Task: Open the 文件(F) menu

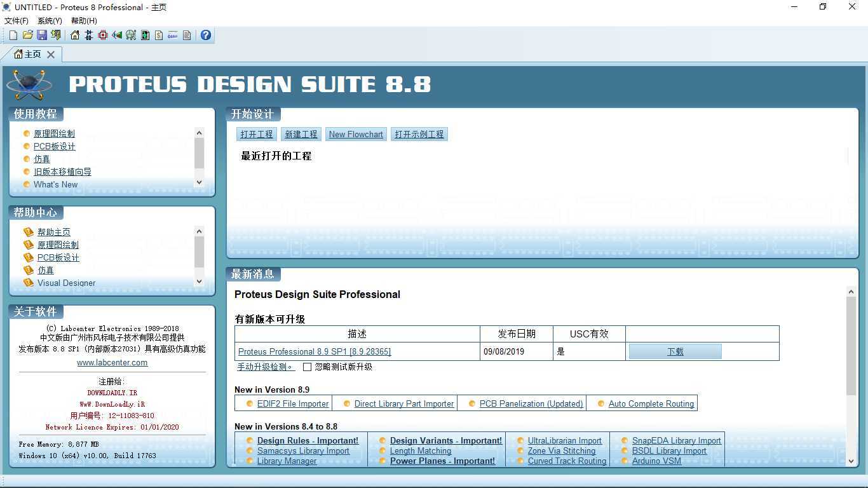Action: (17, 21)
